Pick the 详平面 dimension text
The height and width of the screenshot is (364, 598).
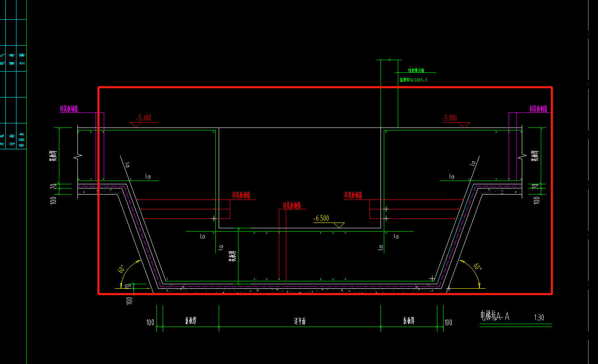[x=300, y=321]
